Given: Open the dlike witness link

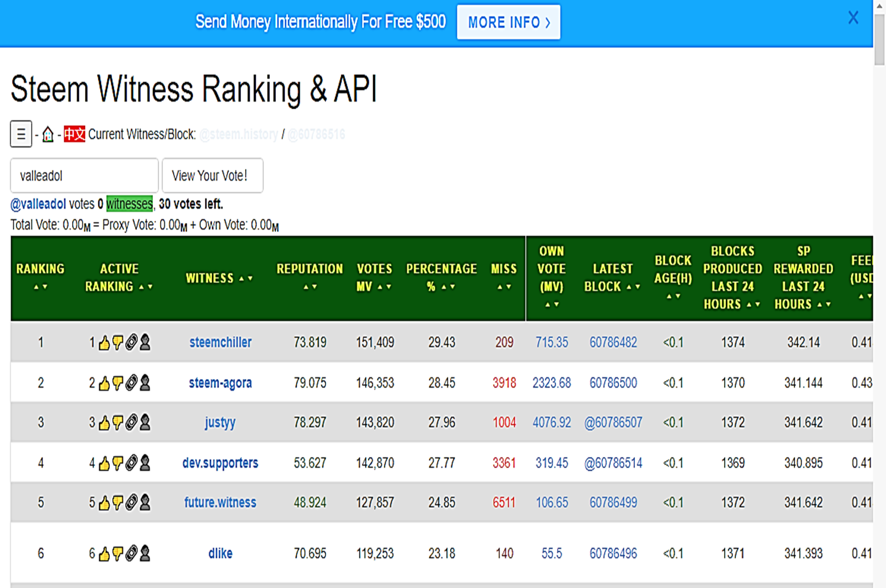Looking at the screenshot, I should point(220,553).
